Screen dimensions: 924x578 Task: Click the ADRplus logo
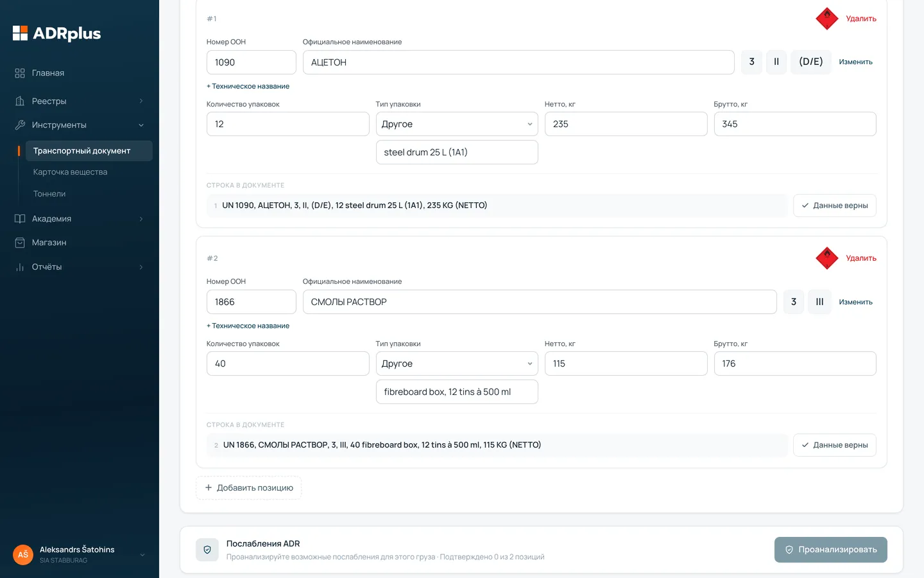(x=57, y=33)
